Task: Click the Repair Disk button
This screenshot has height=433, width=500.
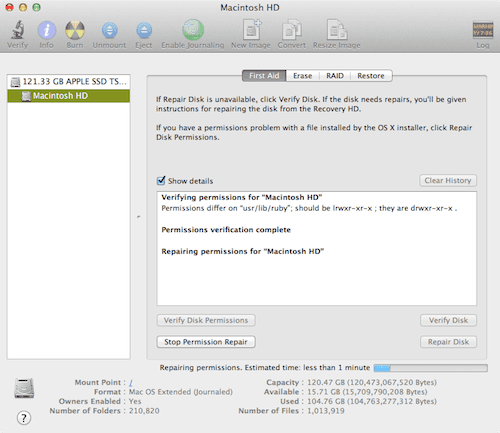Action: [x=448, y=342]
